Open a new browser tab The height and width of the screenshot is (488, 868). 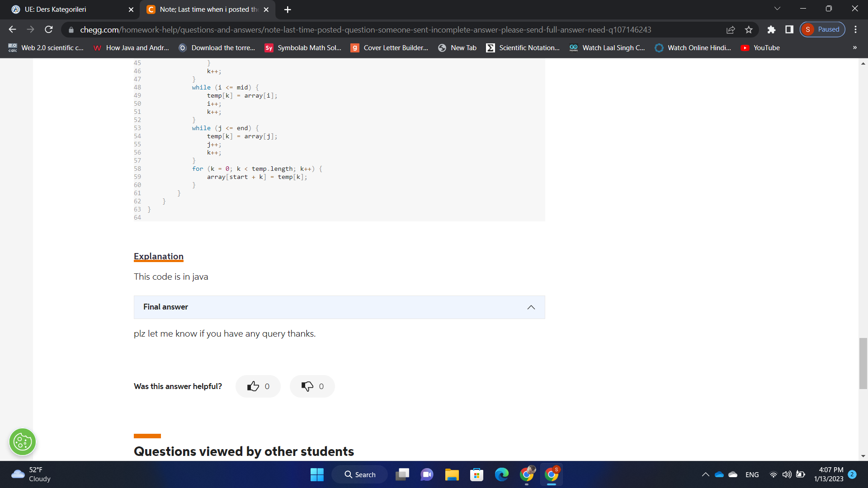point(288,9)
